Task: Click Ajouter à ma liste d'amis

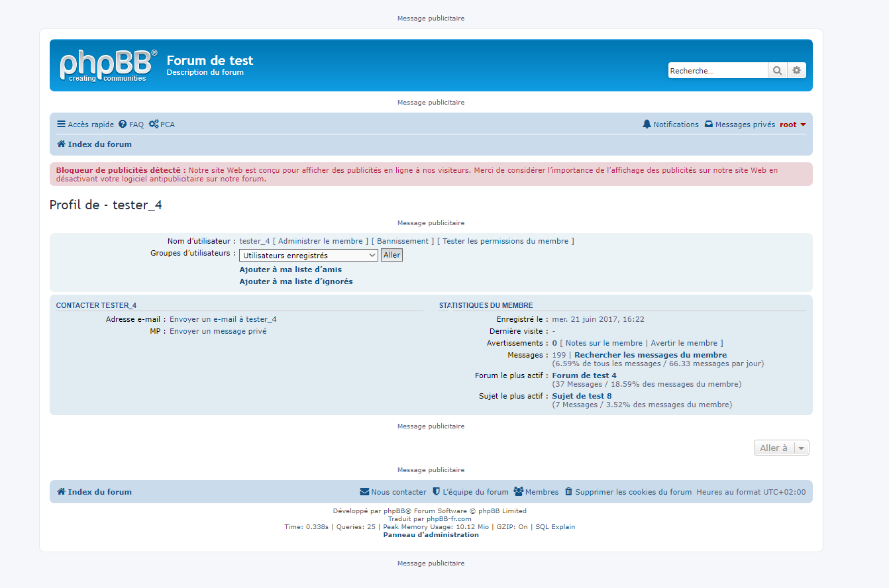Action: point(290,269)
